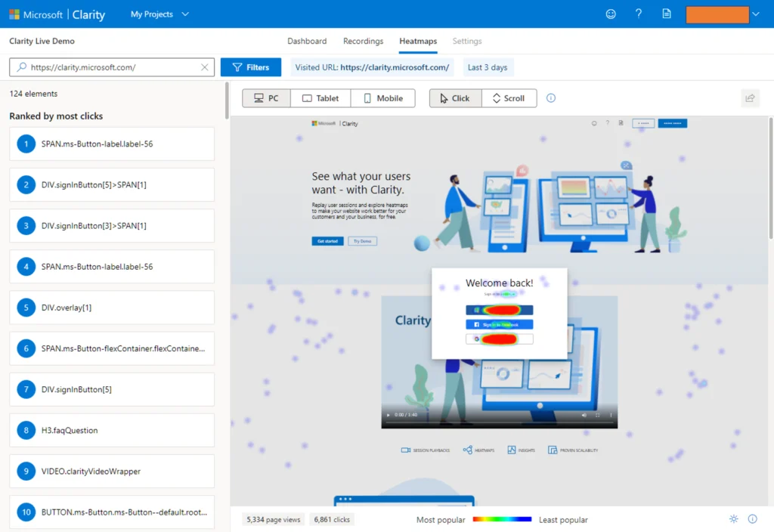
Task: Play the Clarity video in preview
Action: [388, 415]
